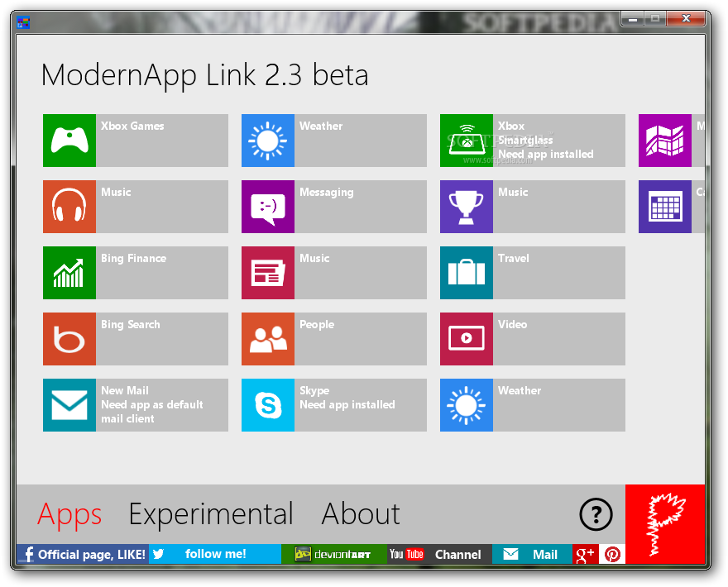Click the Travel tile label
Viewport: 728px width, 587px height.
point(514,259)
